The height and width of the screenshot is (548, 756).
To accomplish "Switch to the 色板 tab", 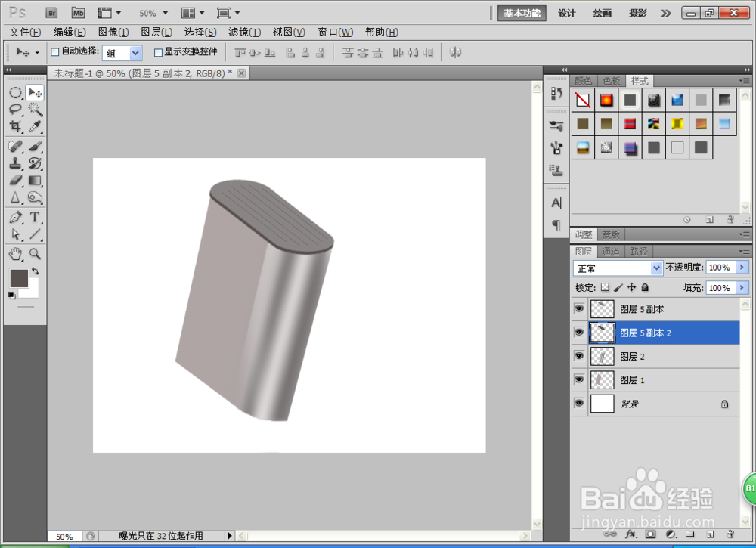I will point(612,80).
